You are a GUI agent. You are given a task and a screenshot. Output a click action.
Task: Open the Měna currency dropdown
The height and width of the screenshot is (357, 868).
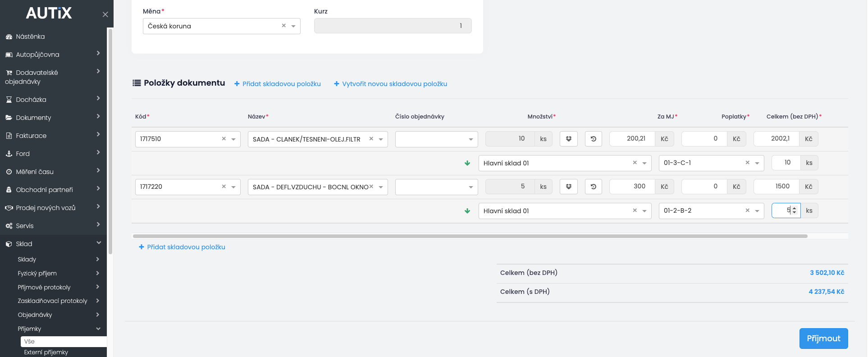point(293,26)
